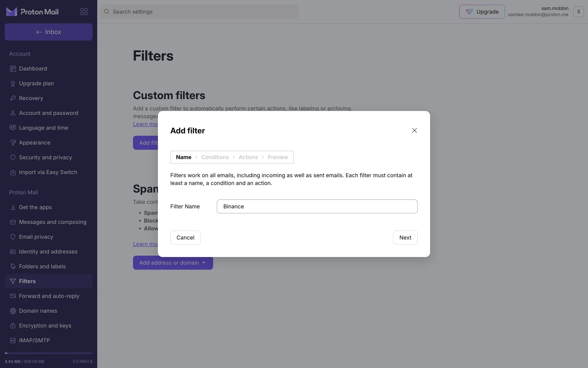This screenshot has width=588, height=368.
Task: Go to the Actions step
Action: point(248,157)
